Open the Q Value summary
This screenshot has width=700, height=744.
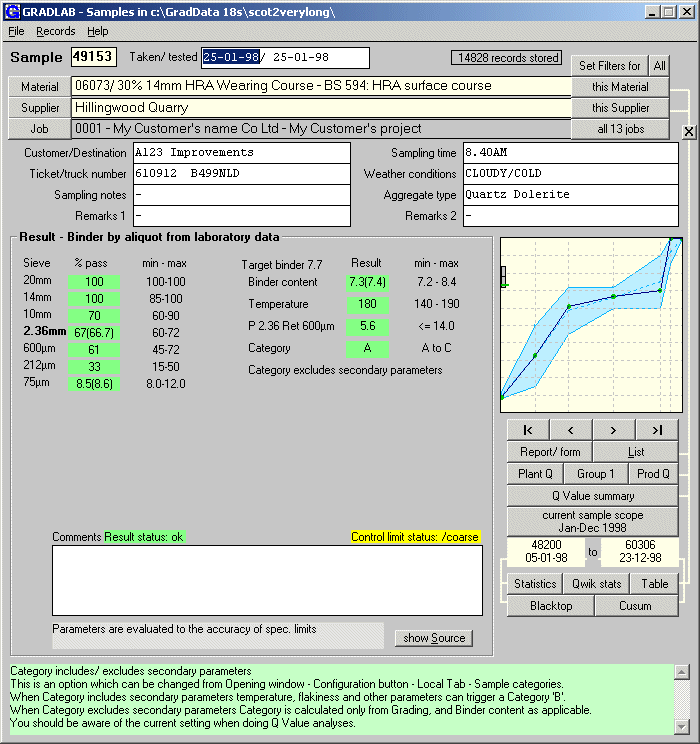592,496
